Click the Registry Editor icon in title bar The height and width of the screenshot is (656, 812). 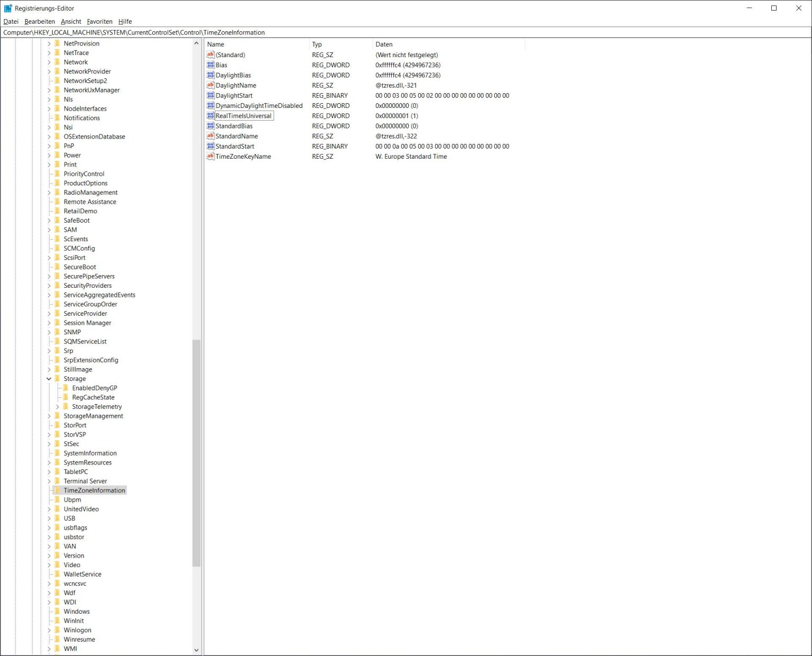[7, 8]
